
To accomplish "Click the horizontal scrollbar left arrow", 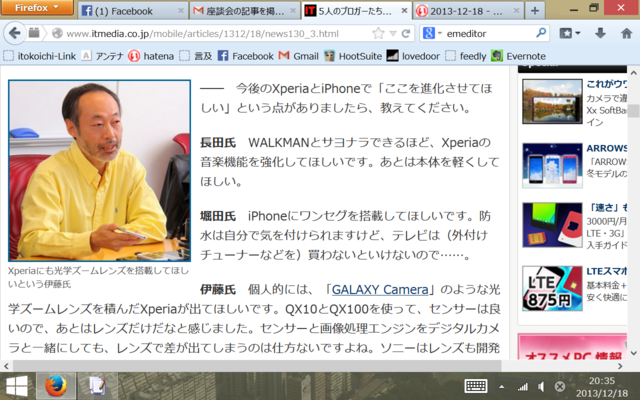I will (6, 366).
